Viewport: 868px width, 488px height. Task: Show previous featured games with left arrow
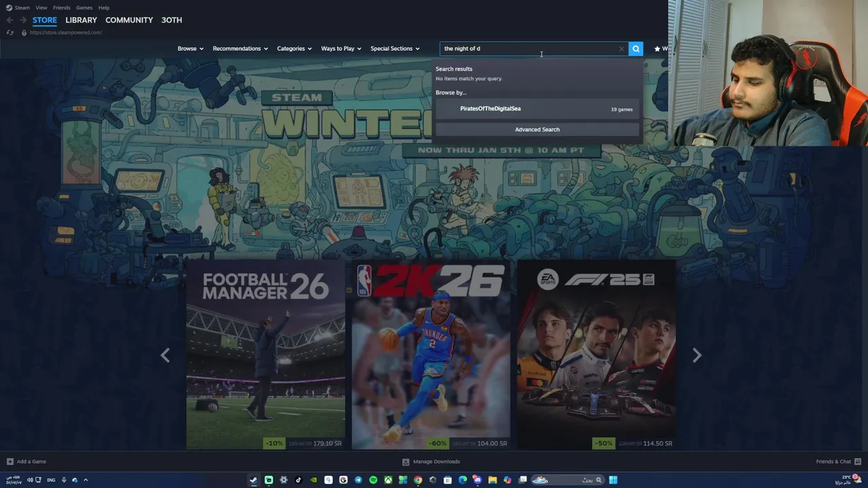165,355
